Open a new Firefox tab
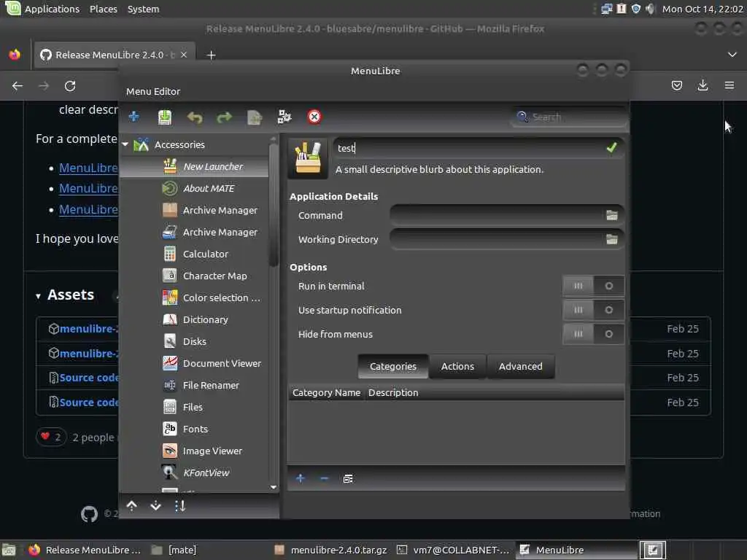 click(x=211, y=55)
